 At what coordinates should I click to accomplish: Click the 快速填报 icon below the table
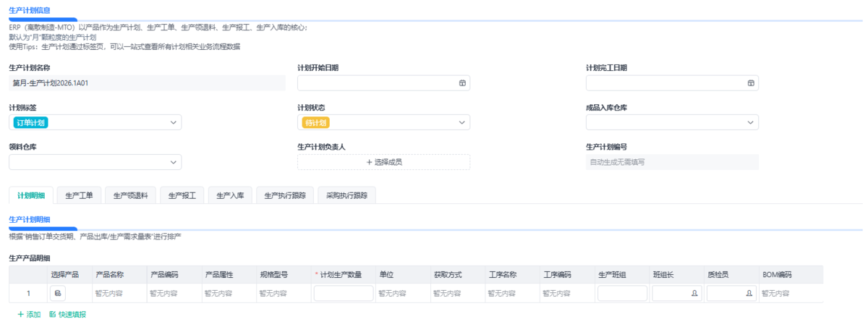point(52,315)
